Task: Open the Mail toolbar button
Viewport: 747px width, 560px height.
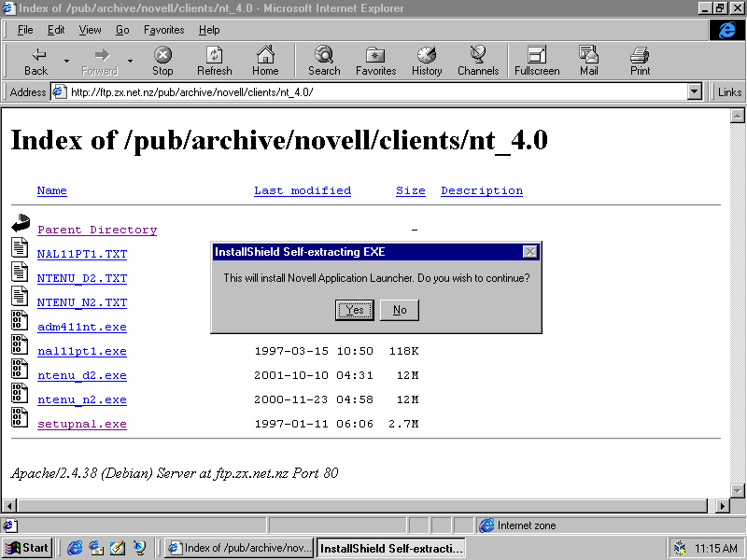Action: pyautogui.click(x=589, y=62)
